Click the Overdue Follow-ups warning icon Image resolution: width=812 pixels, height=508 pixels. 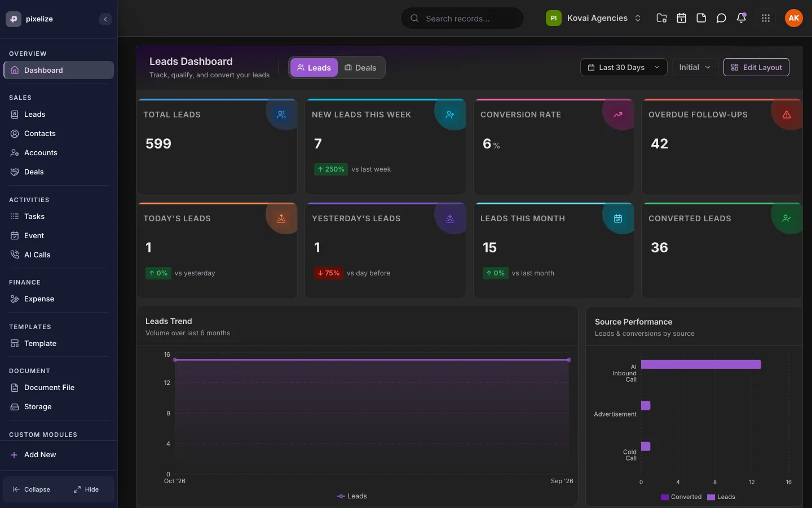787,115
